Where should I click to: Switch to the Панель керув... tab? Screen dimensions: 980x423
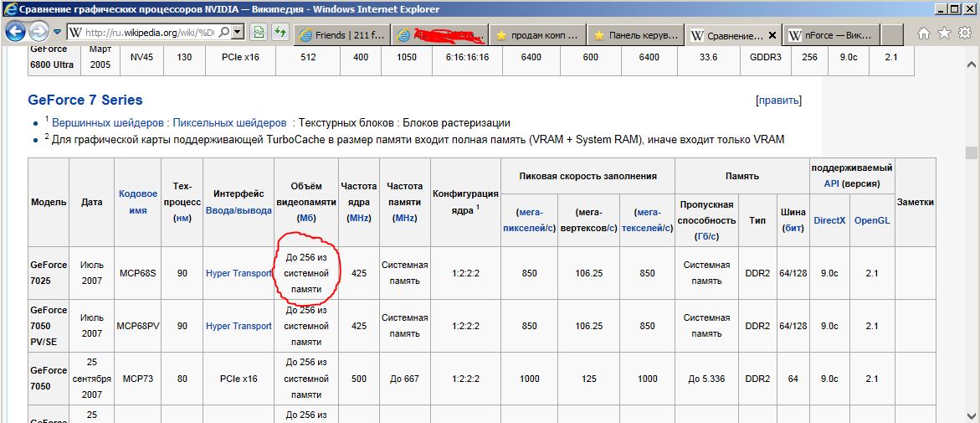636,35
